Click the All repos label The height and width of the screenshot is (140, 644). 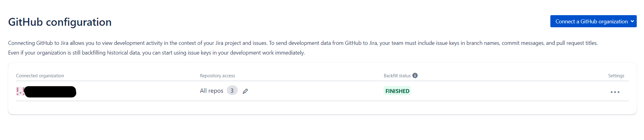(211, 91)
